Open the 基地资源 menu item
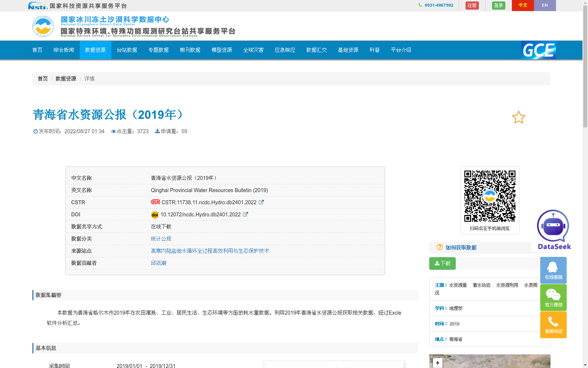Screen dimensions: 588x368 tap(348, 50)
